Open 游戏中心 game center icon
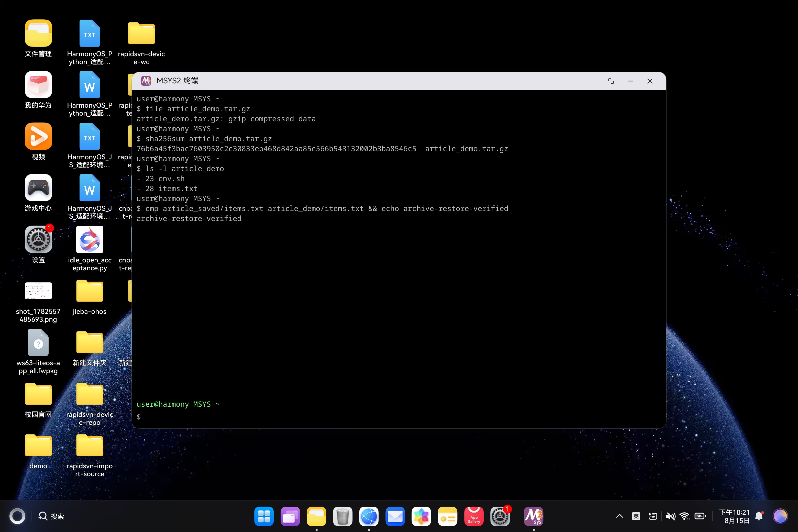This screenshot has height=532, width=798. [x=38, y=188]
